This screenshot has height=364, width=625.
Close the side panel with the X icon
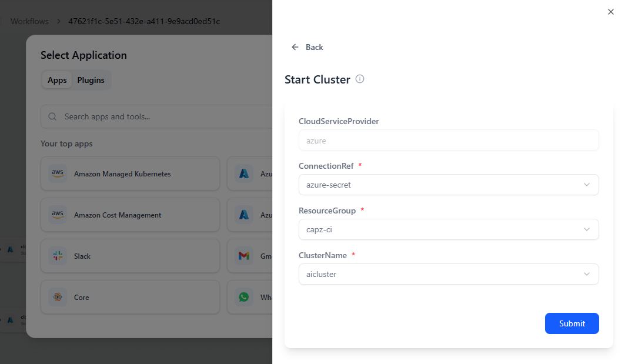tap(610, 12)
